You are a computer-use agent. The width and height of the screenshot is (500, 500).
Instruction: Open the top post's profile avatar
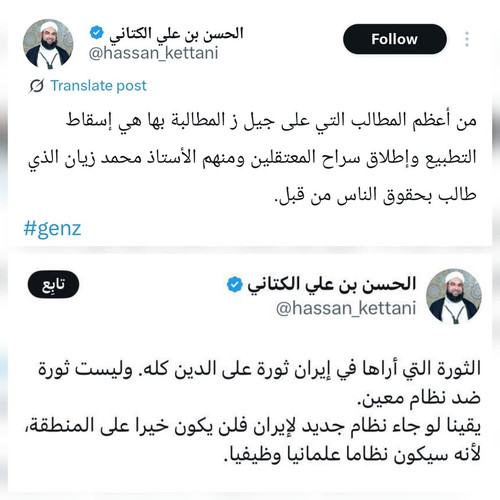(48, 44)
